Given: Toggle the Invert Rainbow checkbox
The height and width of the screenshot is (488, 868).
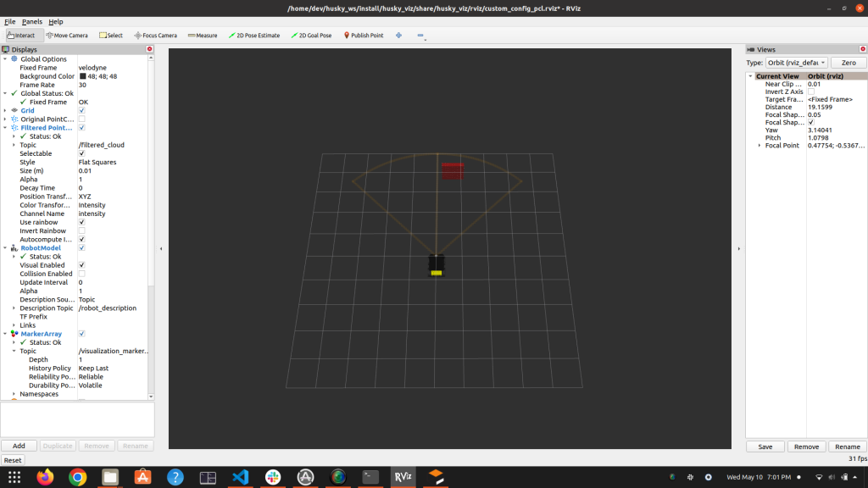Looking at the screenshot, I should pos(82,231).
